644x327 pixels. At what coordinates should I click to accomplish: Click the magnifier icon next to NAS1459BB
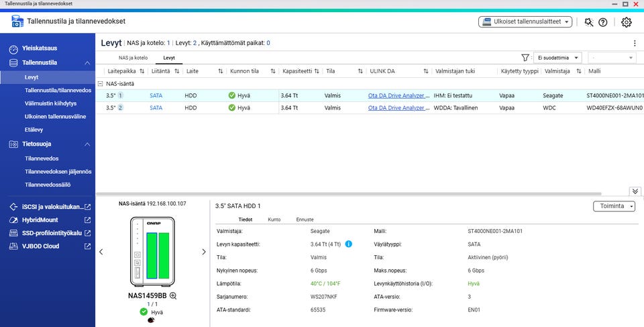click(x=173, y=295)
